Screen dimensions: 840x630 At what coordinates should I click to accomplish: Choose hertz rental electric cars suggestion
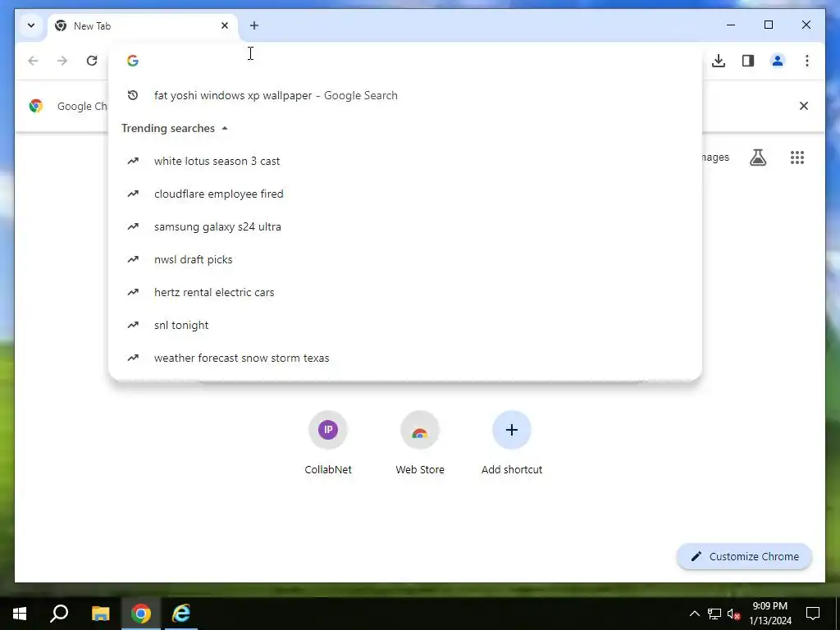click(405, 292)
